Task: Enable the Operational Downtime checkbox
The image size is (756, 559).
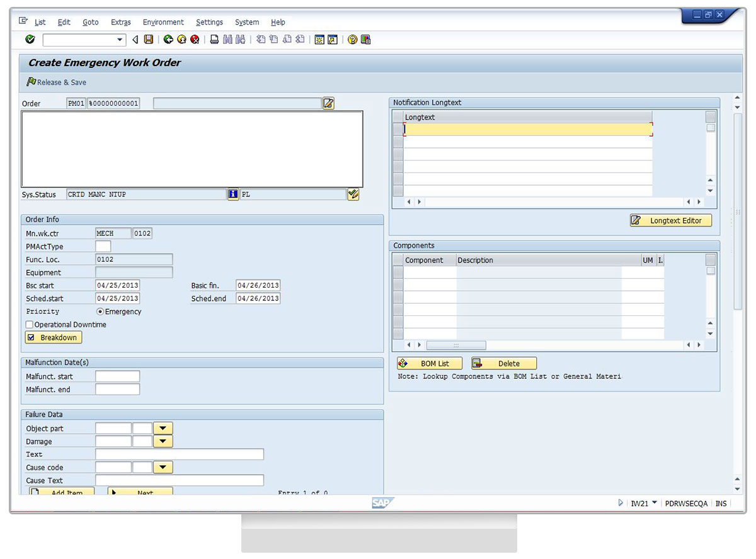Action: pos(30,325)
